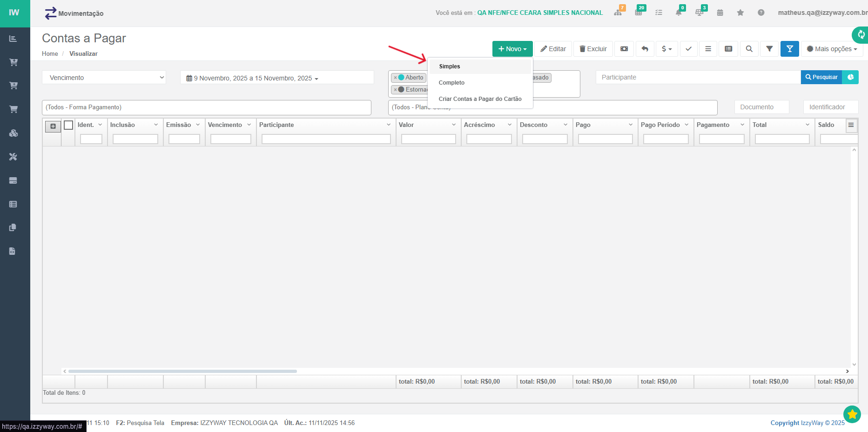Click the help question mark icon
The image size is (868, 432).
pyautogui.click(x=760, y=13)
